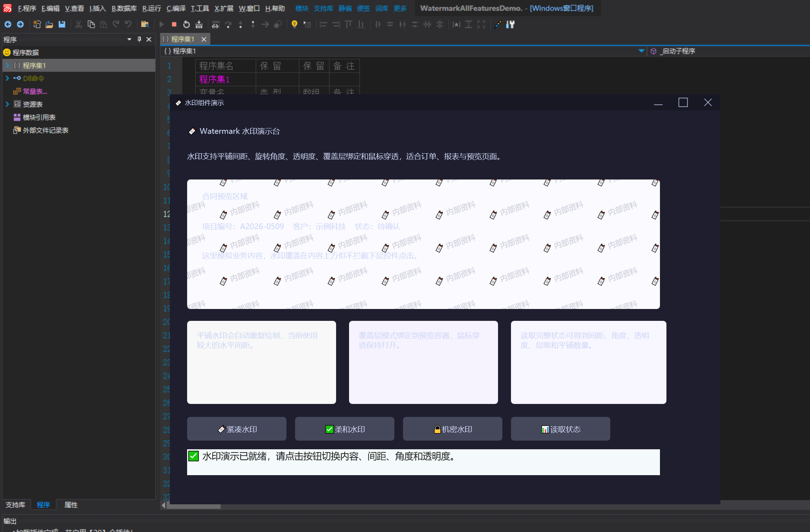Create a new file from the toolbar

(x=37, y=24)
